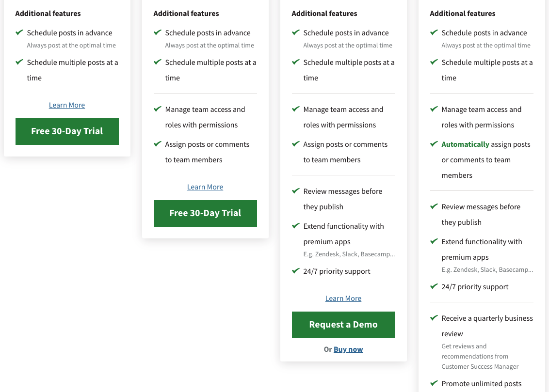The image size is (549, 392).
Task: Click 'E.g. Zendesk, Slack, Basecamp...' text in third column
Action: (x=349, y=254)
